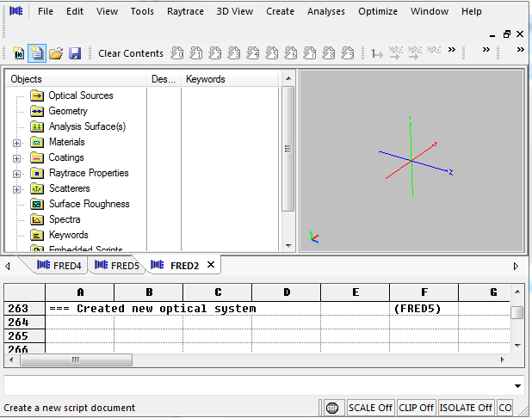Image resolution: width=532 pixels, height=418 pixels.
Task: Toggle ISOLATE Off in status bar
Action: click(x=466, y=408)
